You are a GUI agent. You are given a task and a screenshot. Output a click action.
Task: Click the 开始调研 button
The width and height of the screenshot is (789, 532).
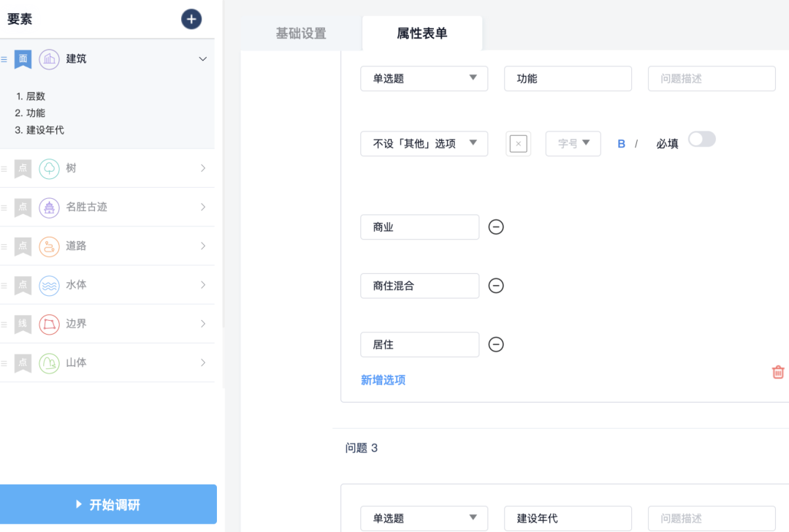[108, 504]
